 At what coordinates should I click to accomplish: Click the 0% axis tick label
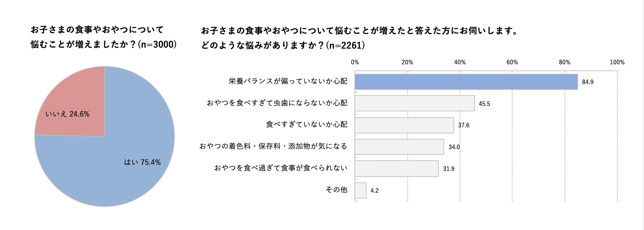click(355, 62)
